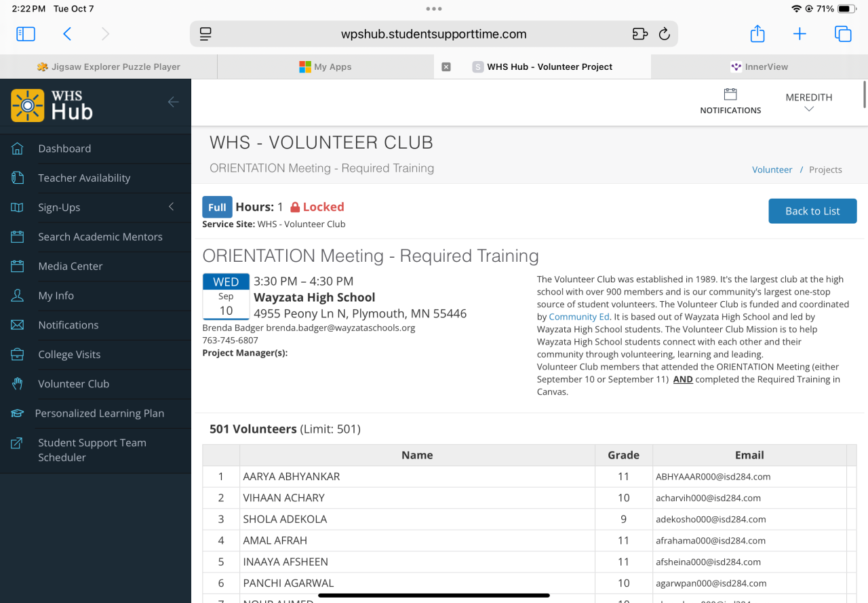
Task: Open the Notifications calendar icon in header
Action: [730, 94]
